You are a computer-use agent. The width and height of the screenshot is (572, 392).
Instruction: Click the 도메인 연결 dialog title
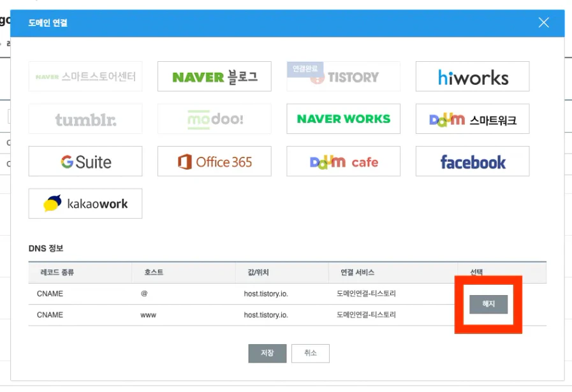[x=48, y=23]
